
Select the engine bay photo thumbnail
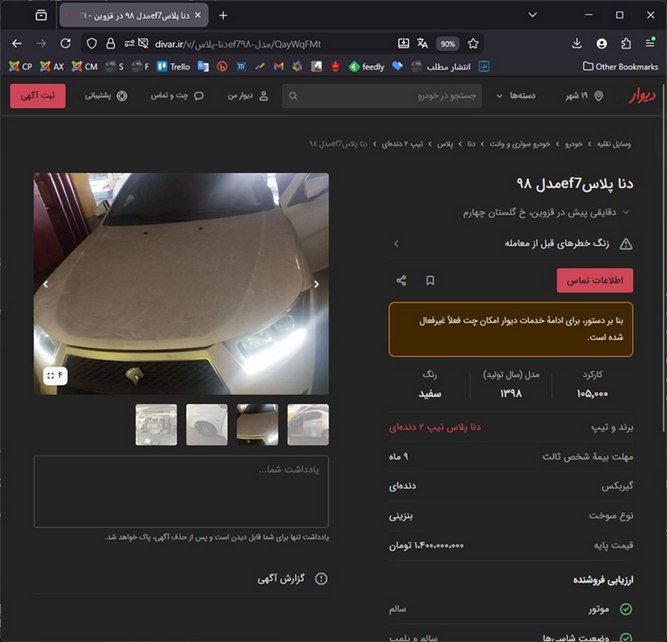156,425
